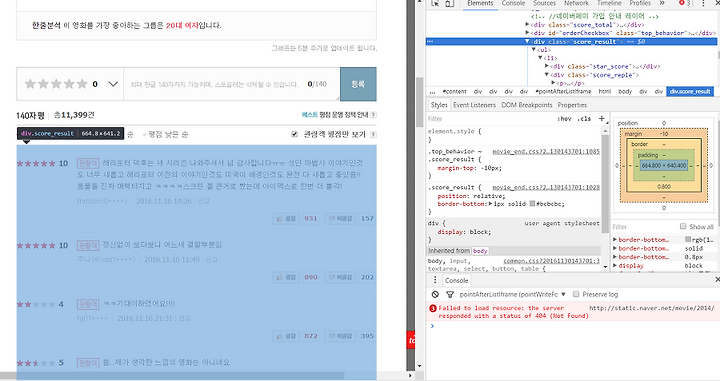The width and height of the screenshot is (720, 381).
Task: Switch to Event Listeners pane
Action: tap(474, 105)
